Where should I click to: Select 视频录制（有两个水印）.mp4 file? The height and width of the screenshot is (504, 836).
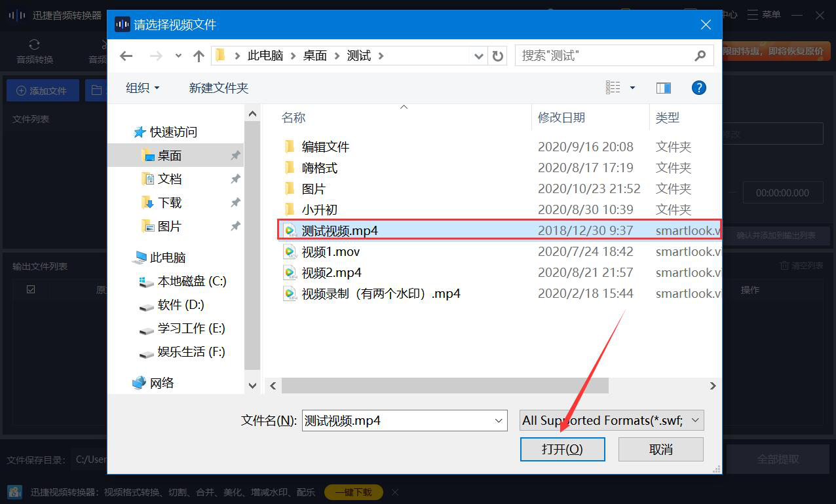(381, 293)
